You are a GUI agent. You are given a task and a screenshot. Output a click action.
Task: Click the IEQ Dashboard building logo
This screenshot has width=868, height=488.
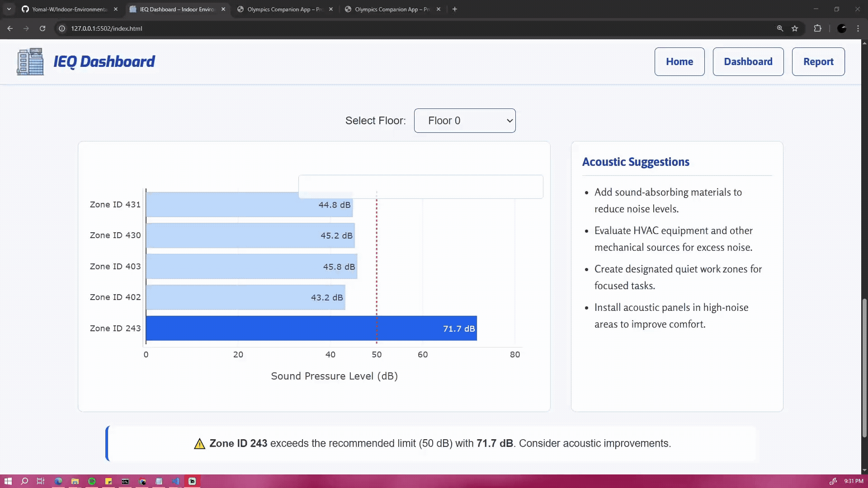pos(30,61)
